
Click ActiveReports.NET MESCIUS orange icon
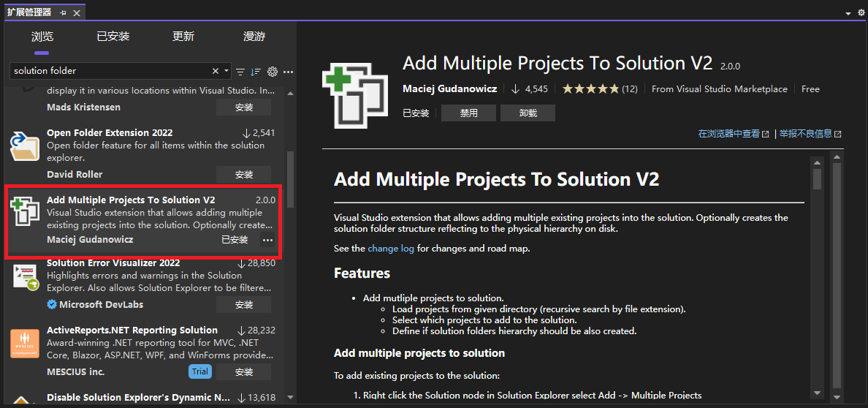pos(25,344)
